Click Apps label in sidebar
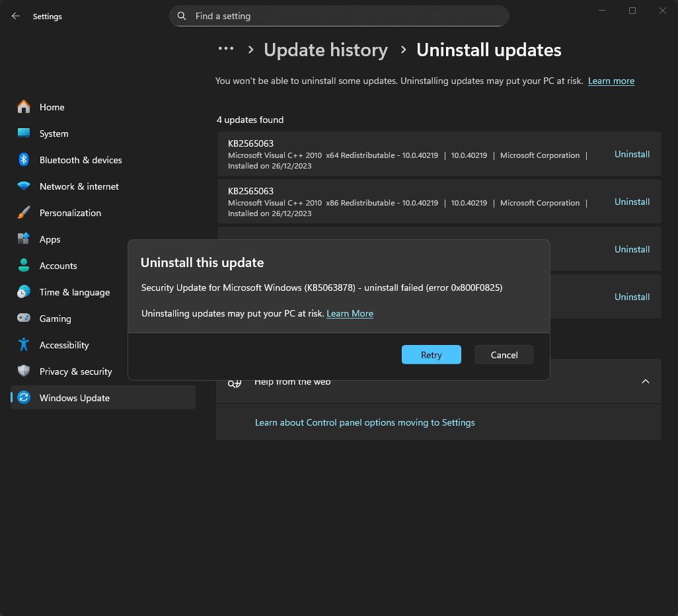This screenshot has height=616, width=678. tap(50, 239)
